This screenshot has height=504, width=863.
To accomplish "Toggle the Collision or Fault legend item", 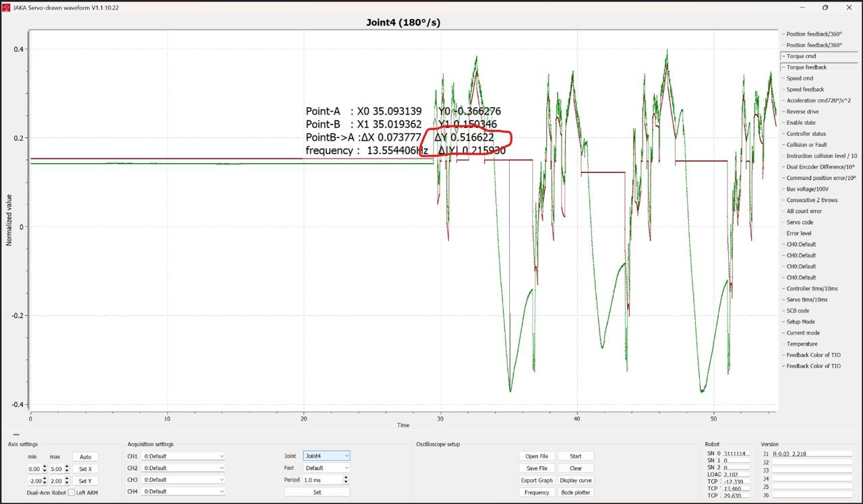I will click(806, 145).
